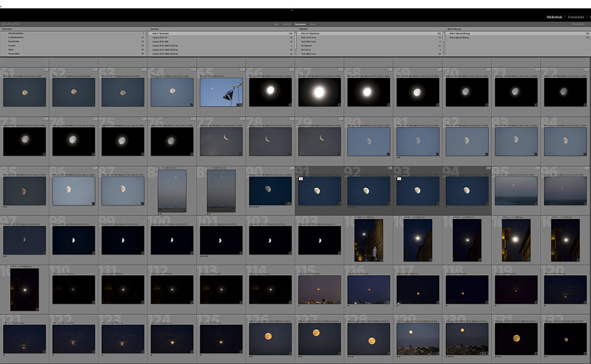Viewport: 591px width, 364px height.
Task: Toggle the stack badge on thumbnail 93
Action: pyautogui.click(x=399, y=178)
